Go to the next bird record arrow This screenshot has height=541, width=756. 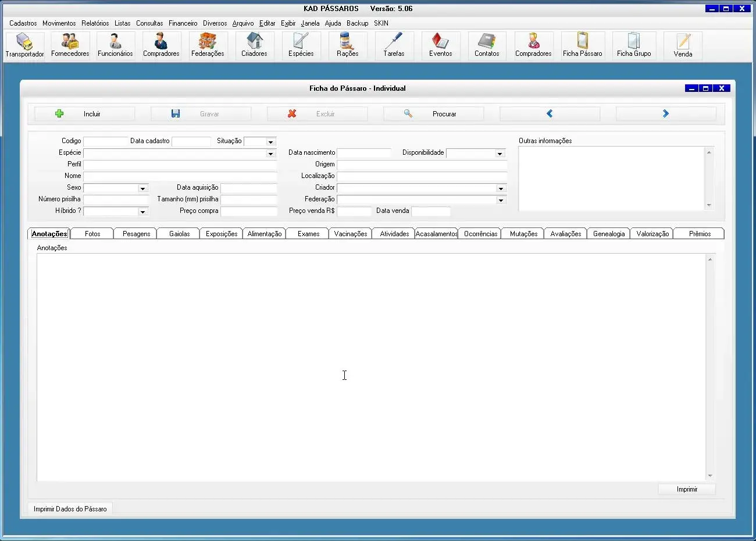[x=666, y=114]
